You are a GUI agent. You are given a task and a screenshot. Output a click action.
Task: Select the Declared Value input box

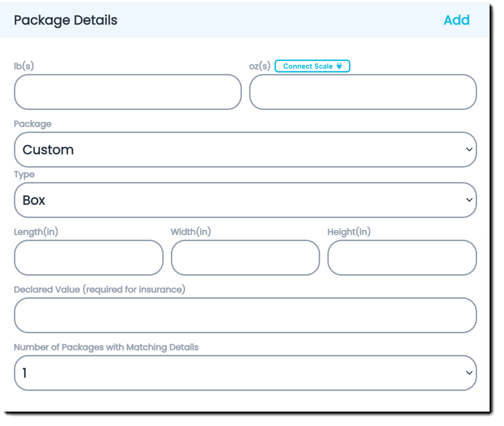pos(245,316)
